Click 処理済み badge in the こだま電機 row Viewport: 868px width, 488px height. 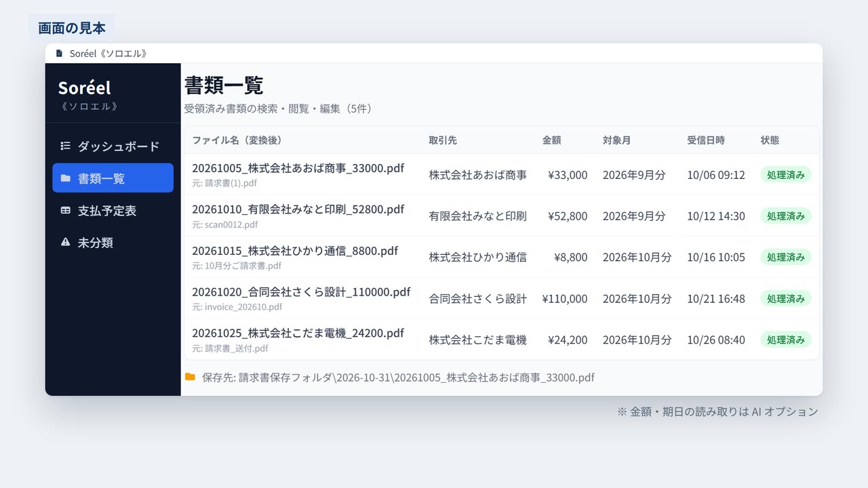pos(786,340)
